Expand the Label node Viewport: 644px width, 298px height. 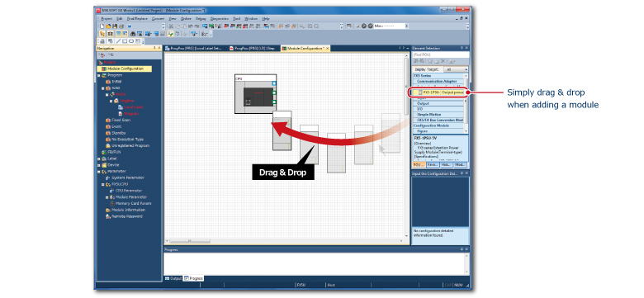coord(99,158)
